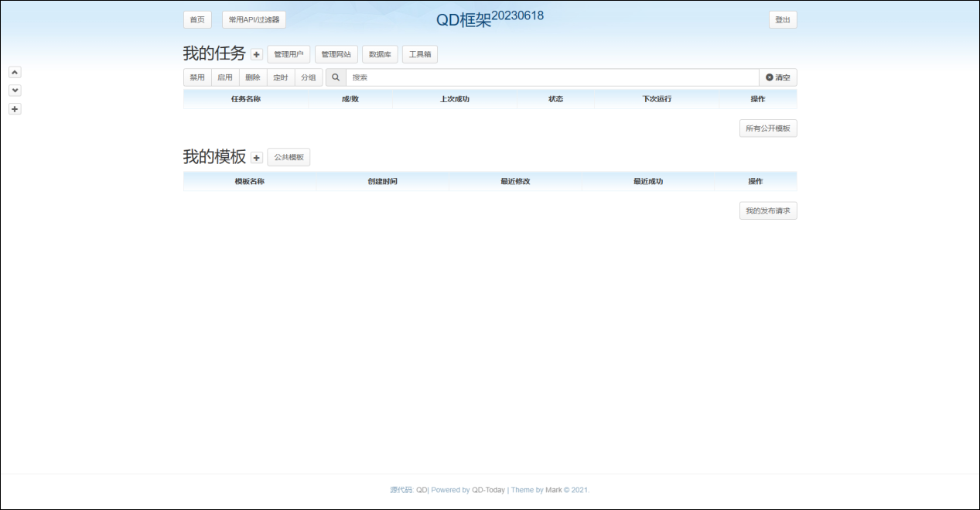Clear the search with 清空 button

tap(778, 77)
